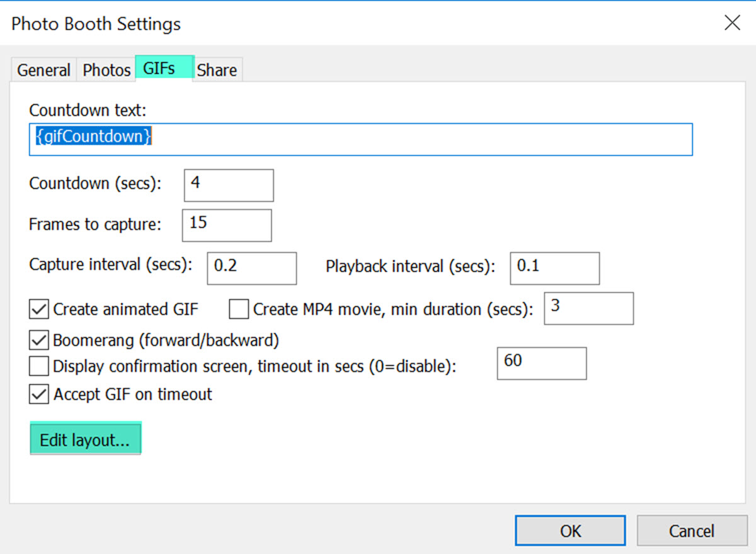Switch to the General tab

[43, 70]
